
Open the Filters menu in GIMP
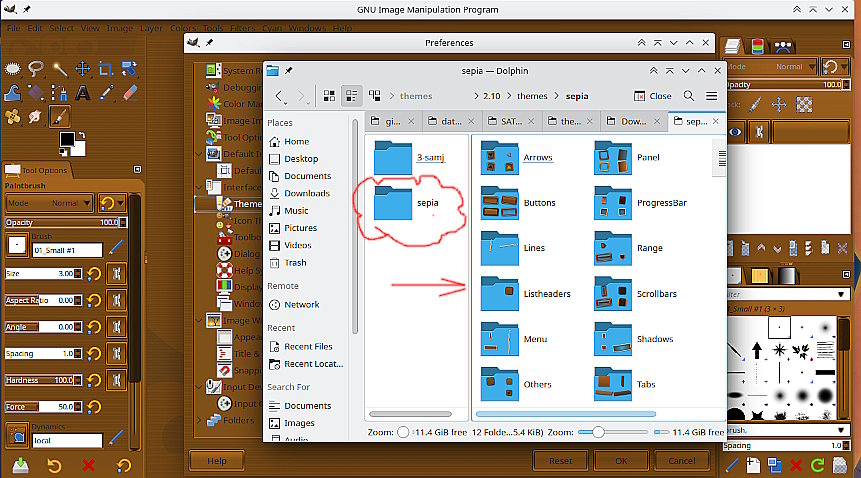tap(243, 28)
